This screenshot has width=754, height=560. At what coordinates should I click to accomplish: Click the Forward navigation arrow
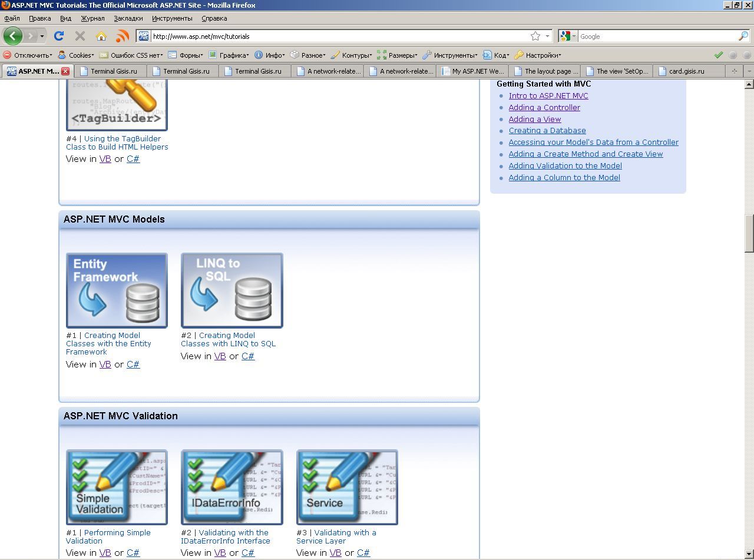[30, 36]
